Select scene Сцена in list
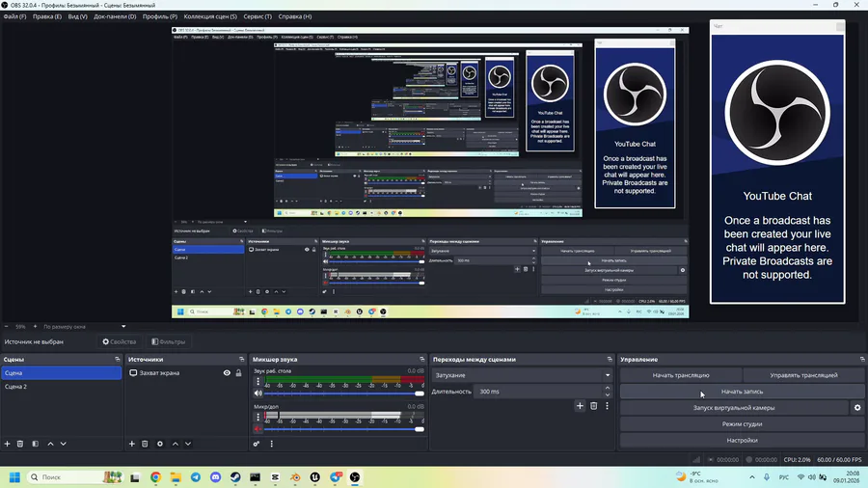Image resolution: width=868 pixels, height=488 pixels. (61, 373)
